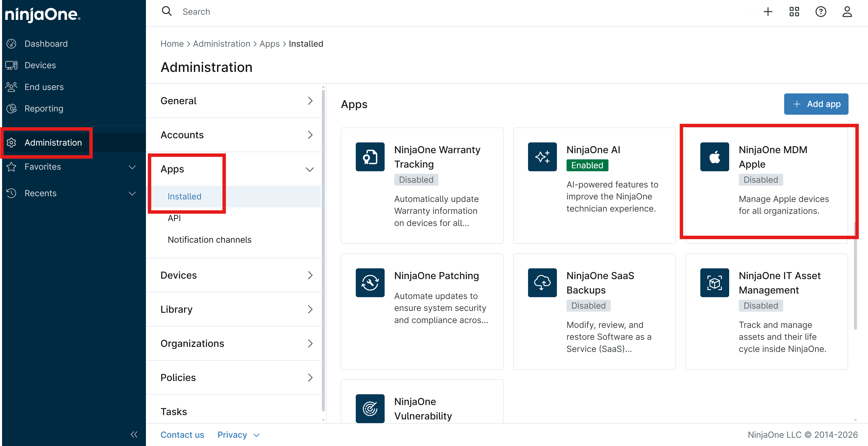Click the Disabled badge on Warranty Tracking
The height and width of the screenshot is (446, 868).
tap(416, 180)
